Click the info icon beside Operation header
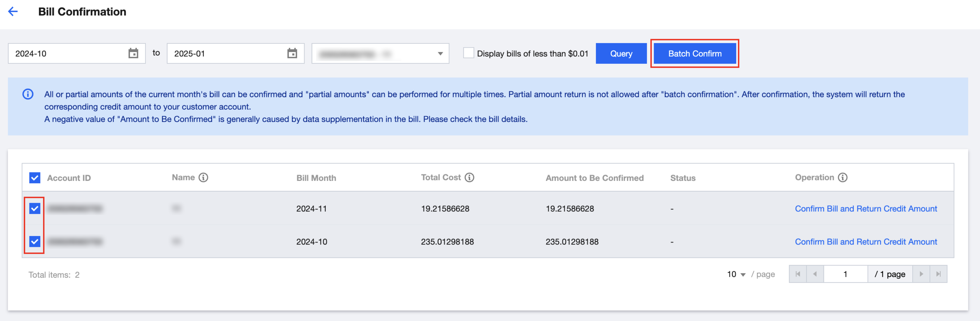The width and height of the screenshot is (980, 321). pyautogui.click(x=843, y=178)
